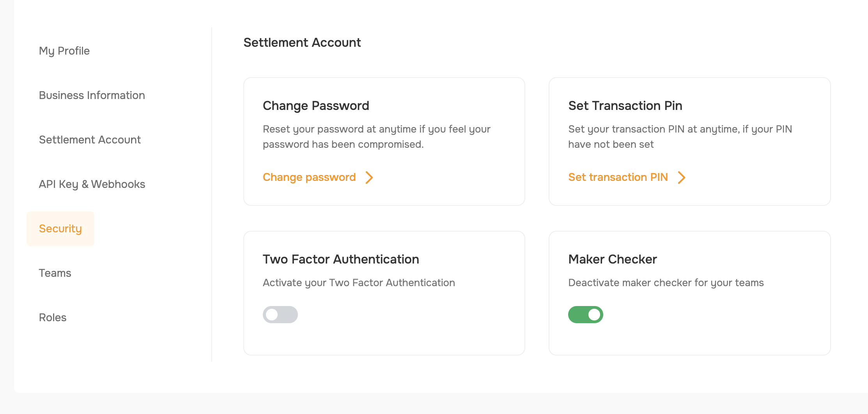The height and width of the screenshot is (414, 868).
Task: Select Settlement Account in the sidebar
Action: 90,140
